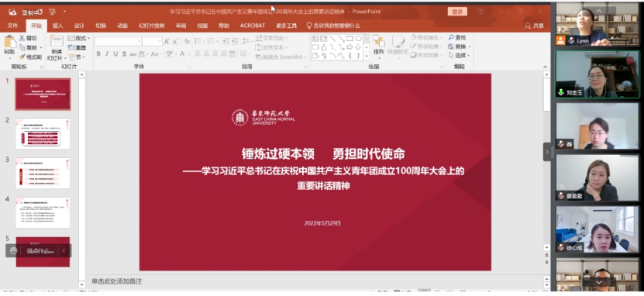Toggle Bold text formatting

coord(98,53)
